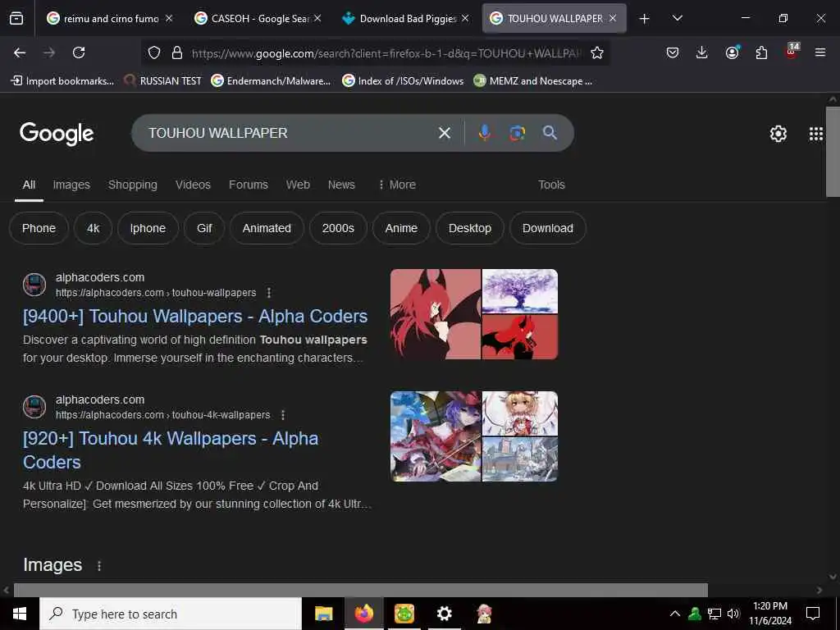Open the anime character taskbar app

click(484, 614)
